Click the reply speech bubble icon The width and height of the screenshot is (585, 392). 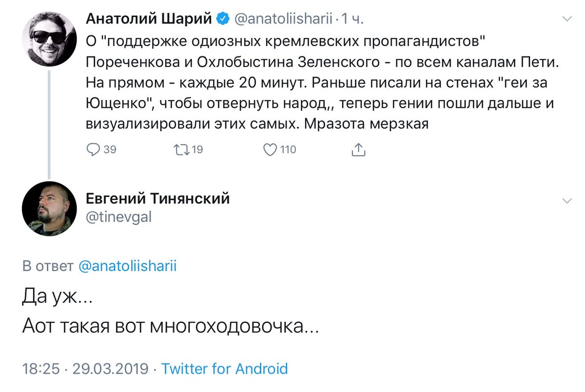tap(93, 150)
